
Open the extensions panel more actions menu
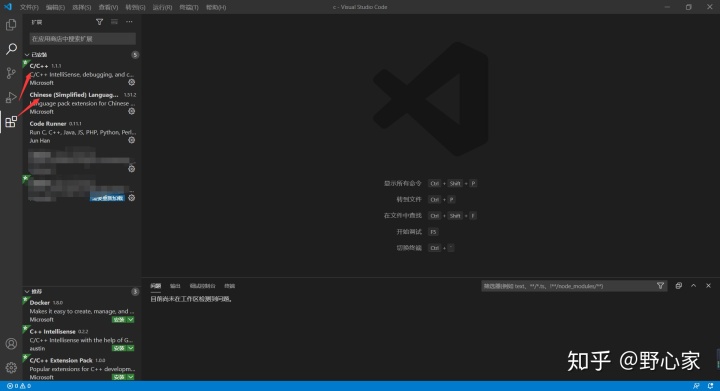[x=129, y=22]
